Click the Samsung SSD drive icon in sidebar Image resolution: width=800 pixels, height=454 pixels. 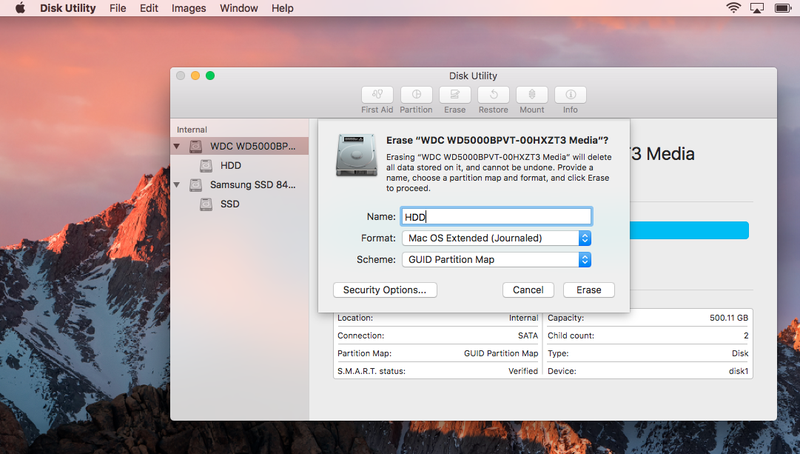(195, 185)
